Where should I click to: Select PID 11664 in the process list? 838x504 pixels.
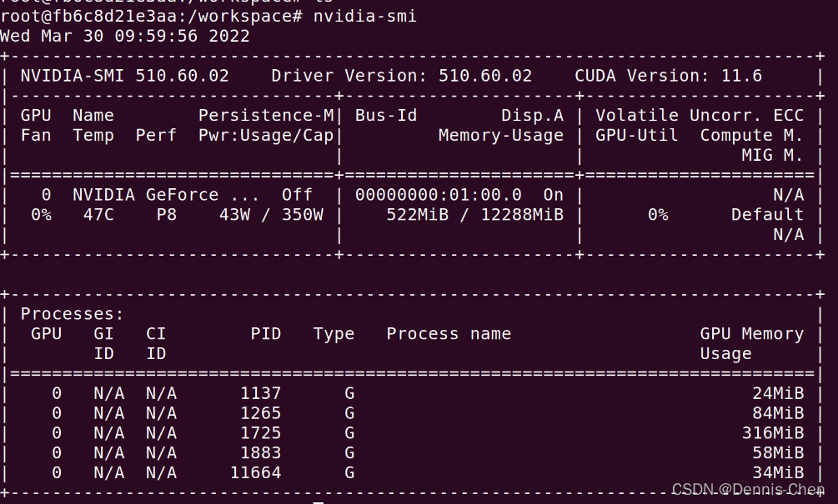(x=255, y=472)
